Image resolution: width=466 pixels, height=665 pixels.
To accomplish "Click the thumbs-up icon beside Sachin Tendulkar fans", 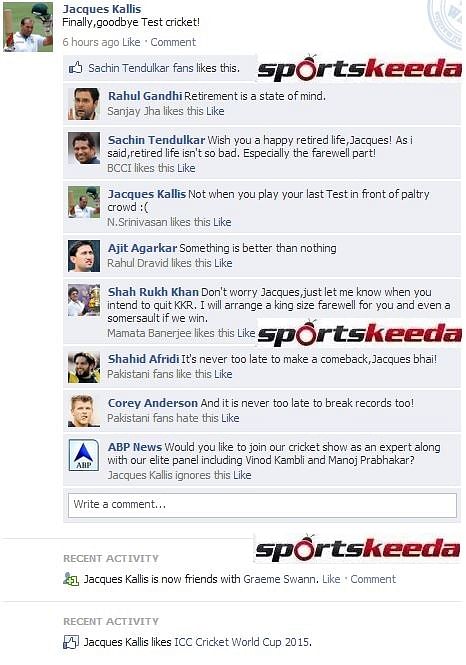I will coord(75,67).
